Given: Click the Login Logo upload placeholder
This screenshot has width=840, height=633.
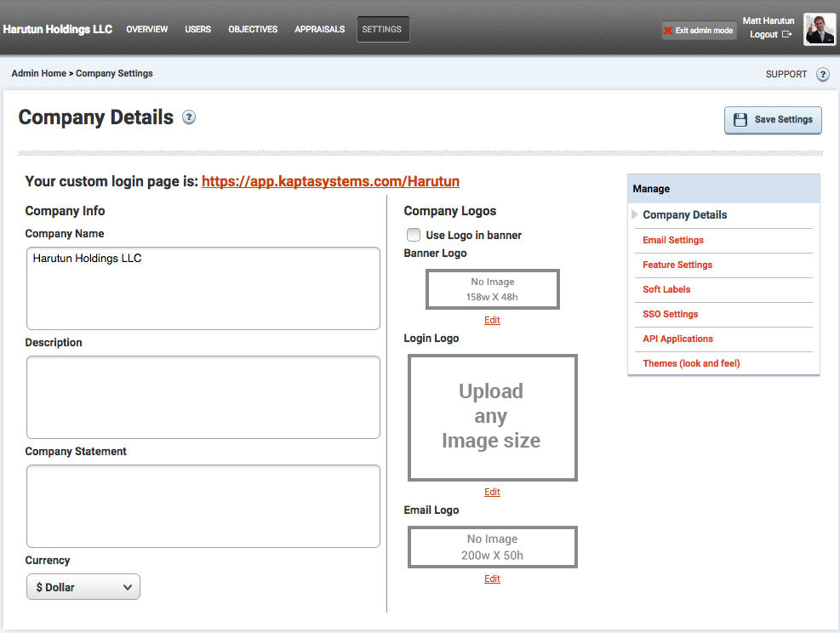Looking at the screenshot, I should coord(492,418).
